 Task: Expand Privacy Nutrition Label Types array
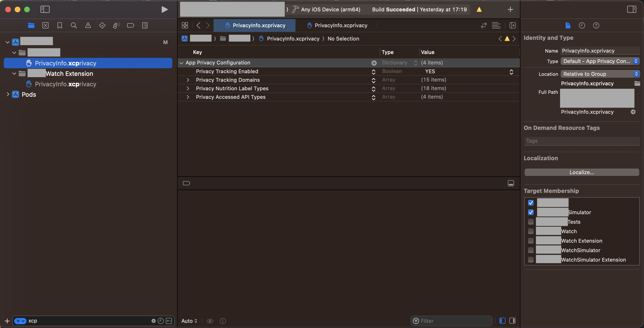coord(188,88)
